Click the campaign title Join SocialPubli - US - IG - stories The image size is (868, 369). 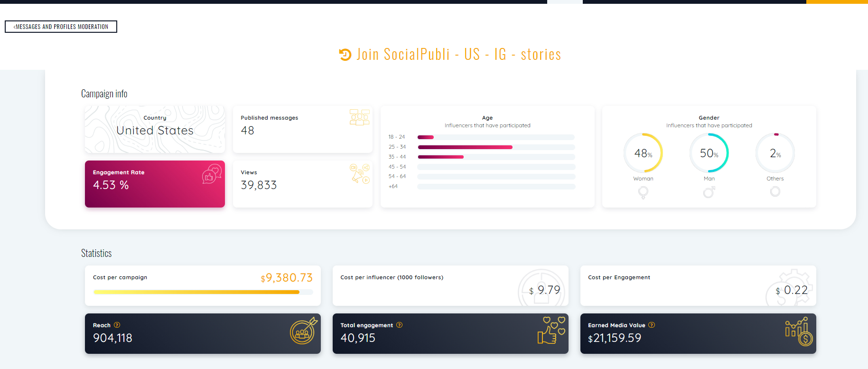pos(459,55)
